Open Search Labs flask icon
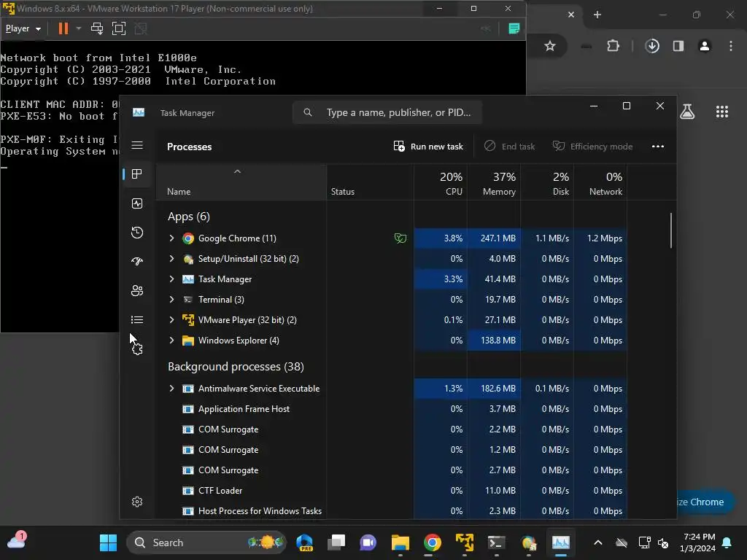Viewport: 747px width, 560px height. coord(687,112)
